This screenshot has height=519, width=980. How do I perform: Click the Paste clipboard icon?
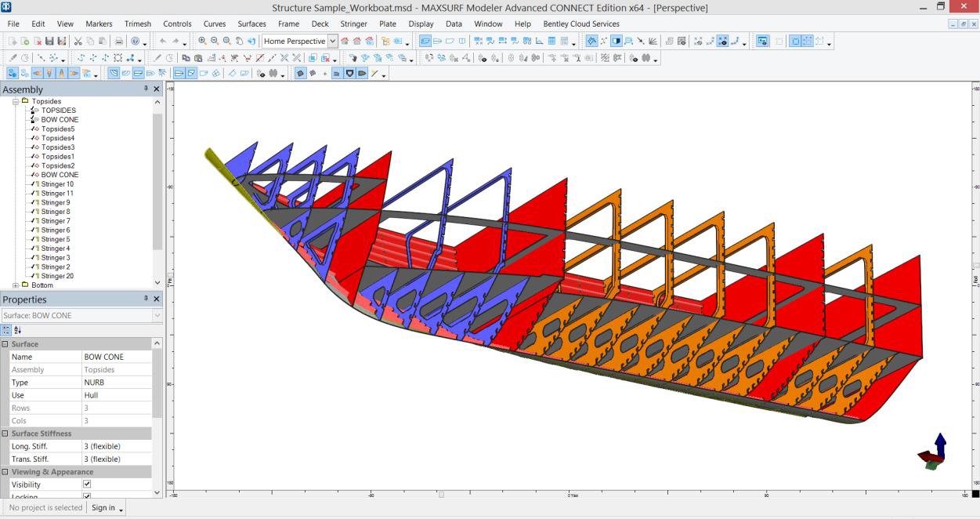click(x=103, y=42)
